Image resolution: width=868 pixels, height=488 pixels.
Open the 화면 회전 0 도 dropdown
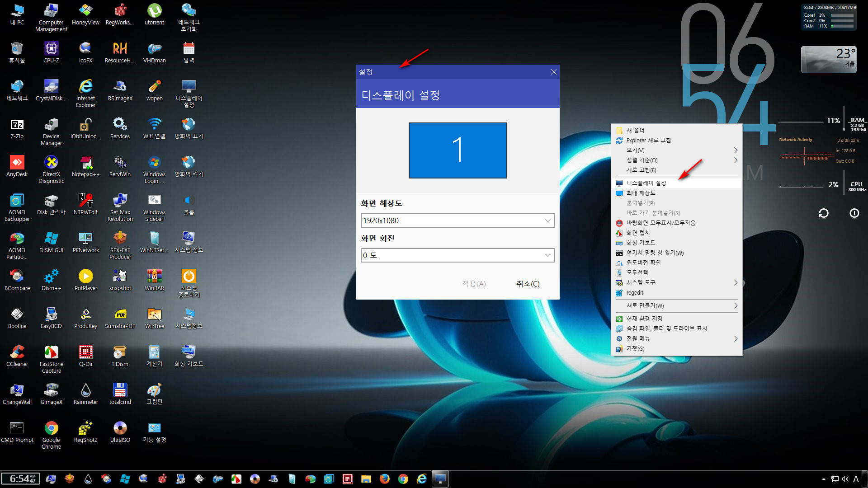coord(458,255)
